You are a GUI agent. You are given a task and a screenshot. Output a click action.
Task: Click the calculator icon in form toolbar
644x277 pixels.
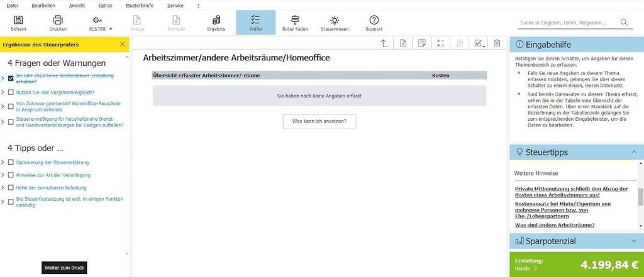(x=440, y=43)
